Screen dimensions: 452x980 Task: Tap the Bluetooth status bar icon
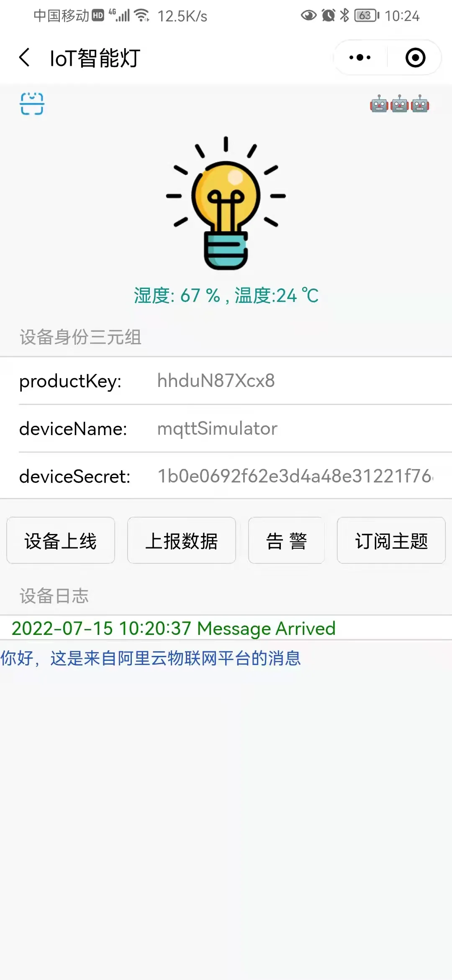point(344,15)
